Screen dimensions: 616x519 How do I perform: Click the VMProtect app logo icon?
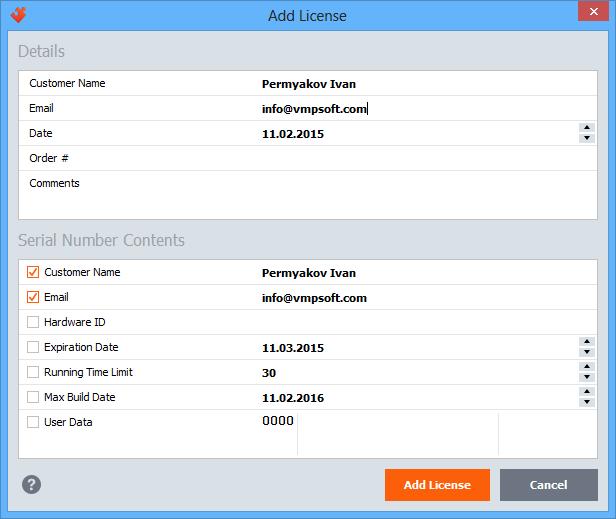click(x=18, y=15)
